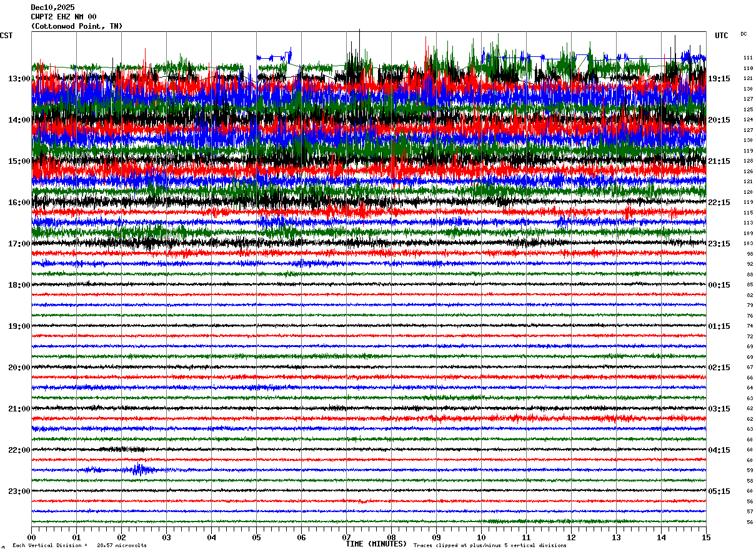The height and width of the screenshot is (554, 756).
Task: Click minute 07 on the bottom axis
Action: (346, 537)
